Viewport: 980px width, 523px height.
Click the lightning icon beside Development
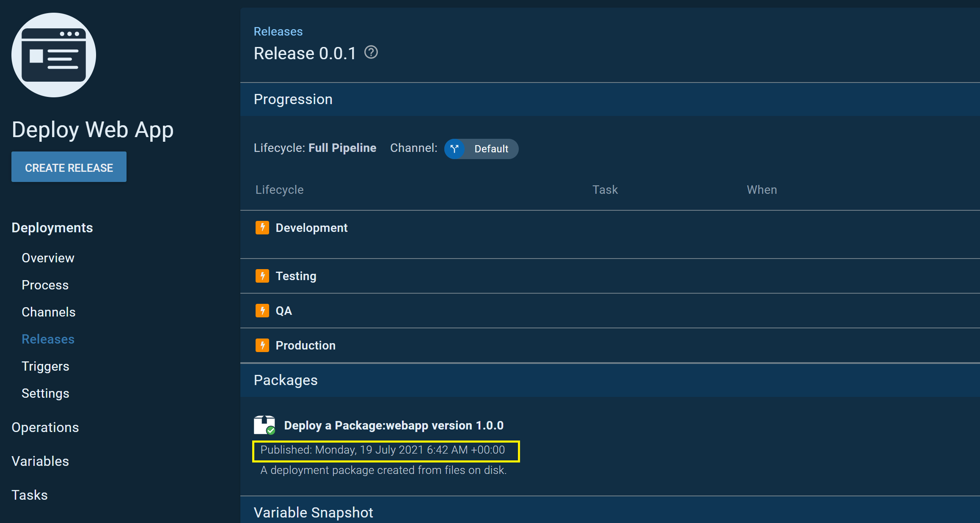pos(263,228)
